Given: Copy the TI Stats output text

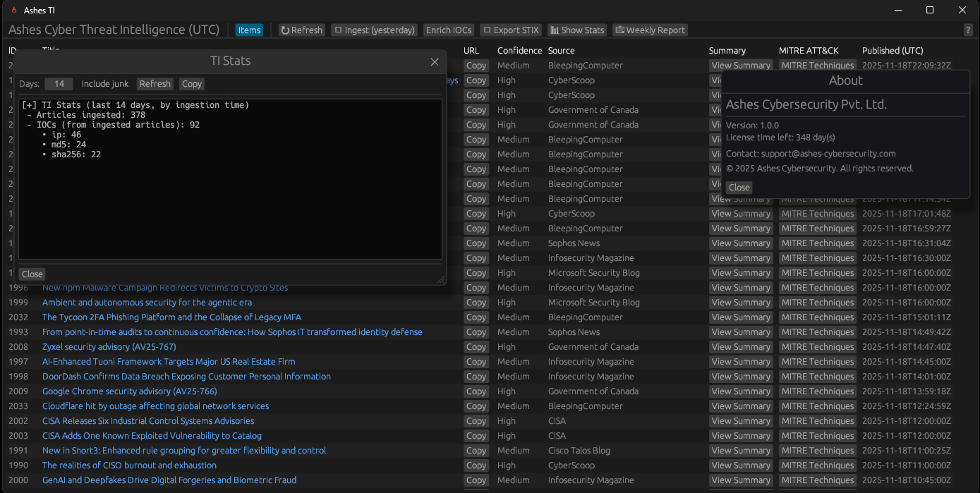Looking at the screenshot, I should click(x=191, y=84).
